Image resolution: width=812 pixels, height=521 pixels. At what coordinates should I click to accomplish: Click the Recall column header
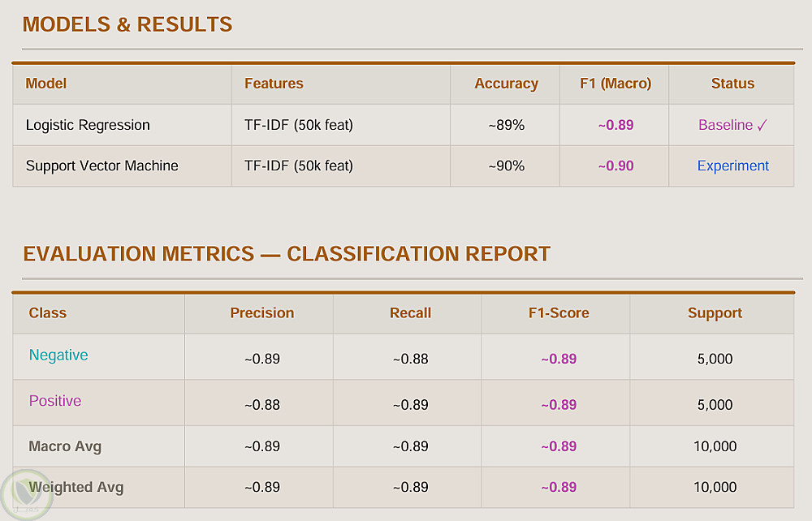click(x=410, y=313)
